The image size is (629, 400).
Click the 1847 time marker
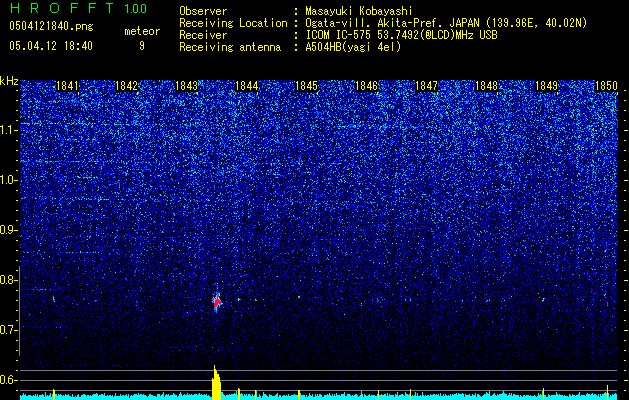[426, 86]
